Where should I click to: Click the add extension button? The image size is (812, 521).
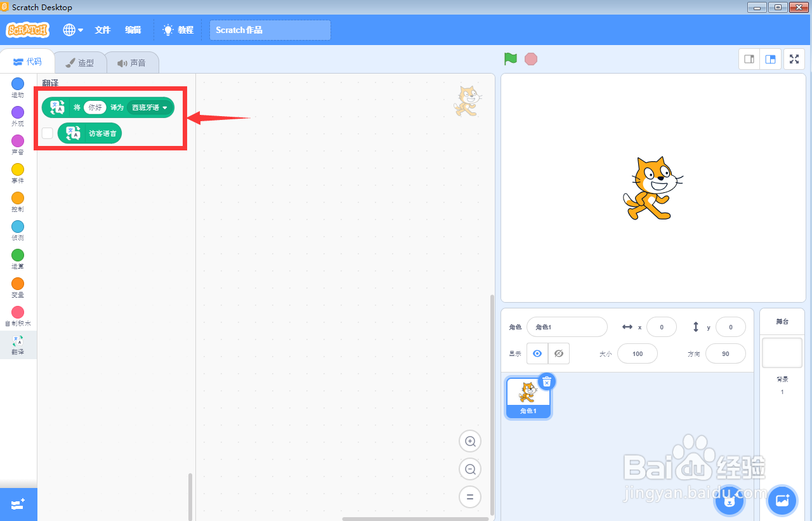click(18, 505)
